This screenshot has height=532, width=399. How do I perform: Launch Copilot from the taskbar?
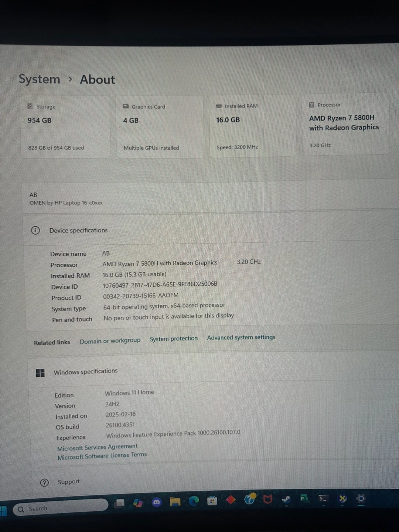click(138, 502)
